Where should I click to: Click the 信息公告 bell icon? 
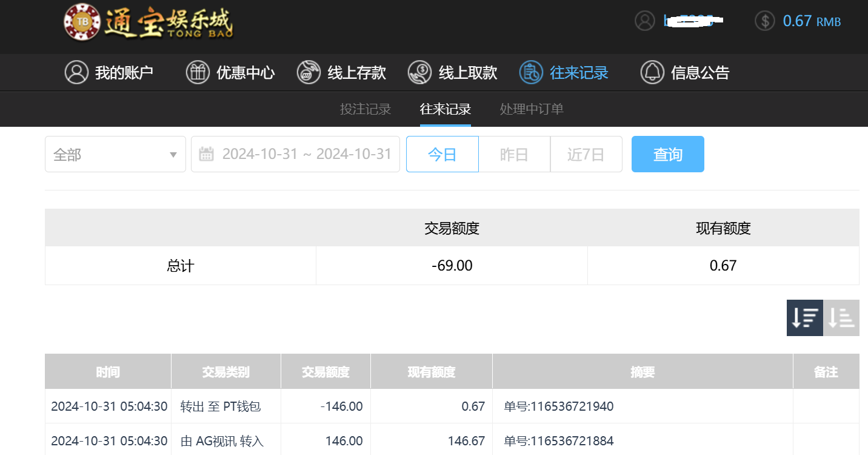pyautogui.click(x=652, y=73)
